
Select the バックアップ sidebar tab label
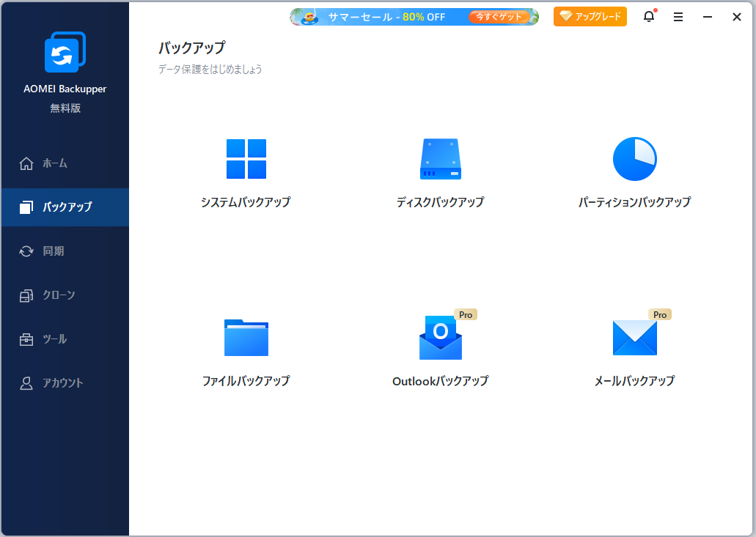[67, 207]
